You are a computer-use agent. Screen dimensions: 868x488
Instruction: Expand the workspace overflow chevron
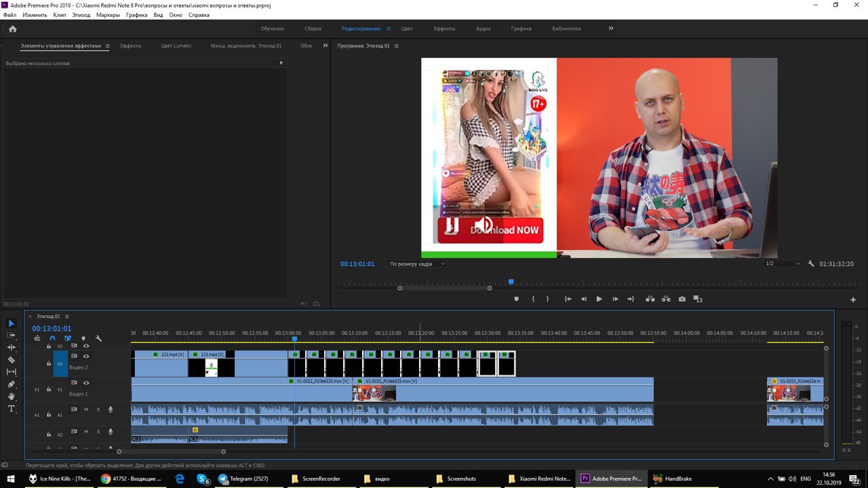(x=611, y=28)
